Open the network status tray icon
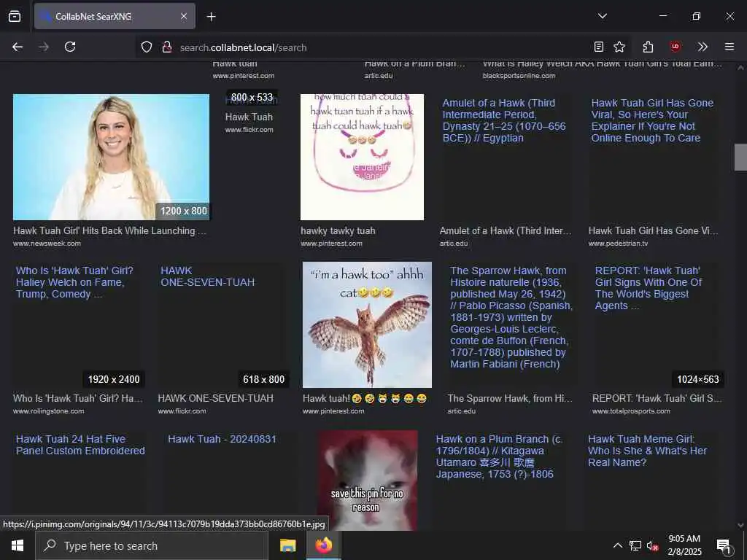 click(635, 545)
